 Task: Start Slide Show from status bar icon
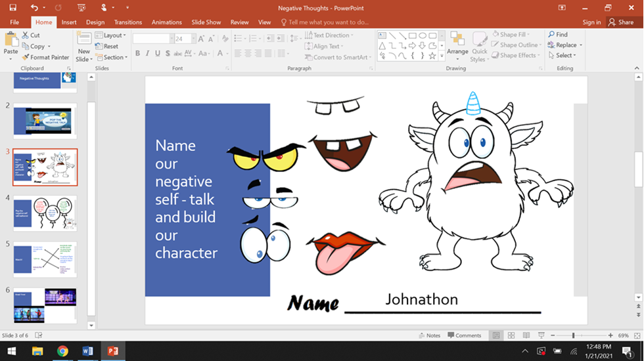(540, 335)
